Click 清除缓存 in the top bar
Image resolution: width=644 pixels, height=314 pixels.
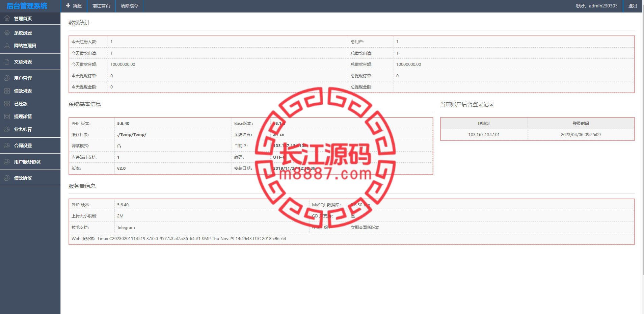(x=130, y=6)
